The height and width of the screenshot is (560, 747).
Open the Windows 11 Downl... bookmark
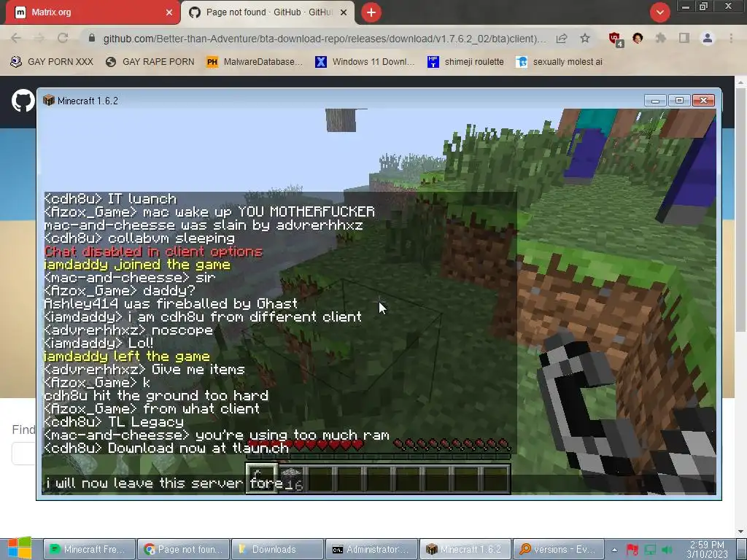(365, 62)
